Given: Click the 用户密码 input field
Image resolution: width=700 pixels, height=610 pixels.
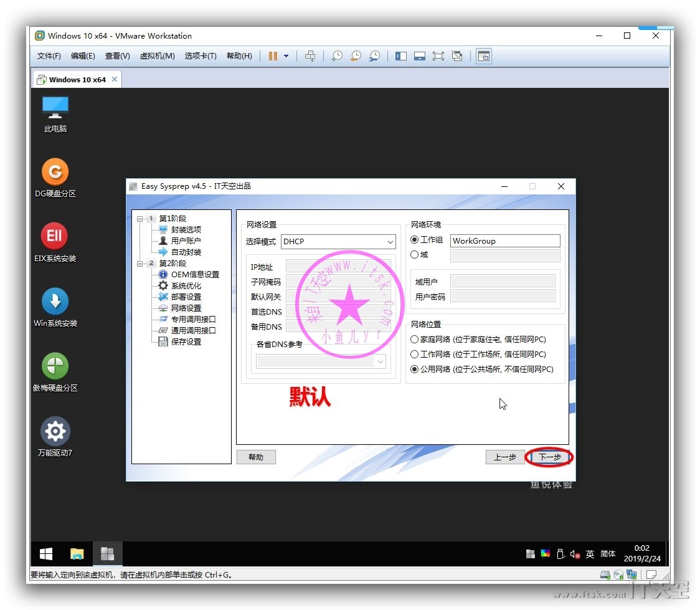Looking at the screenshot, I should (x=503, y=295).
